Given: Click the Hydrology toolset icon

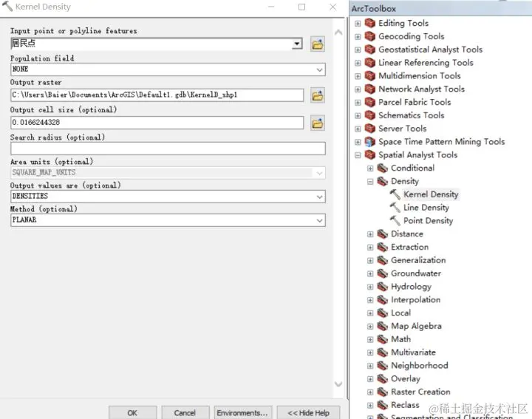Looking at the screenshot, I should [383, 287].
